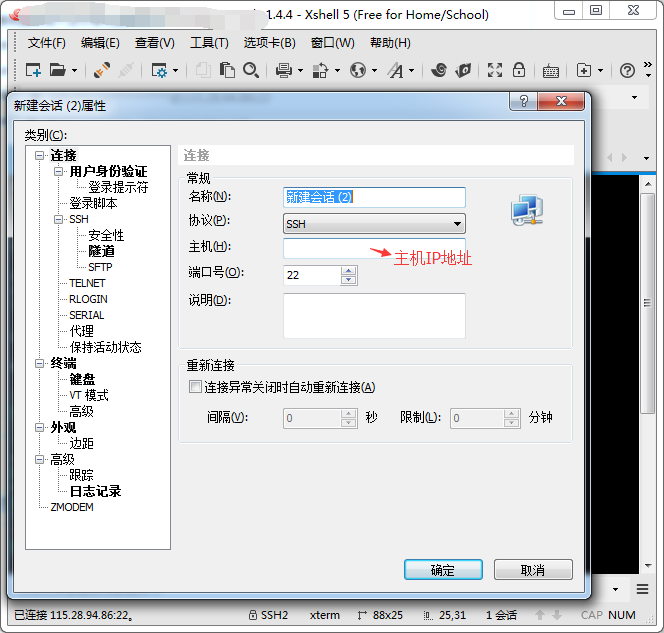Viewport: 664px width, 633px height.
Task: Click the dialog help question mark button
Action: pos(523,101)
